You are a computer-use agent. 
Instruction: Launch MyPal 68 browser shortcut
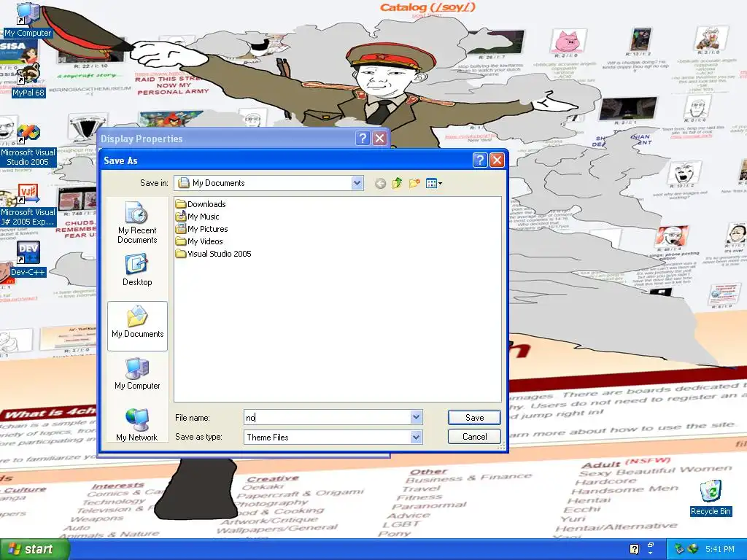28,81
